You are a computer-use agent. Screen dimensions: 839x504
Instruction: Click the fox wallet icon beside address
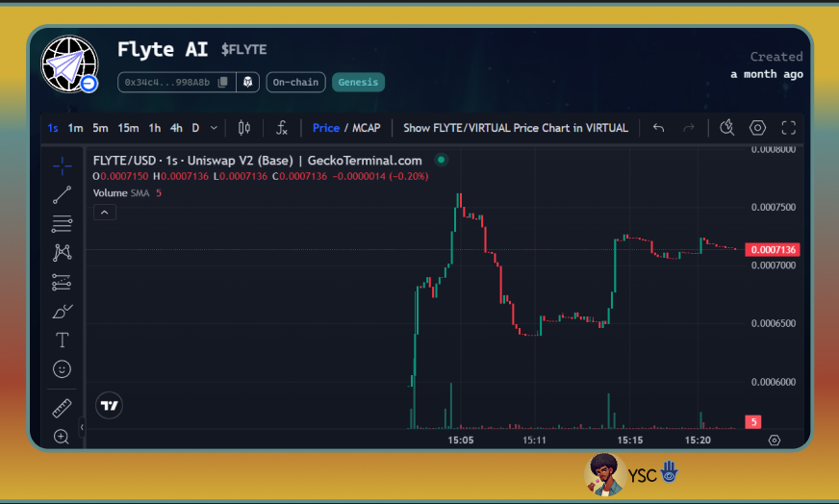tap(247, 82)
